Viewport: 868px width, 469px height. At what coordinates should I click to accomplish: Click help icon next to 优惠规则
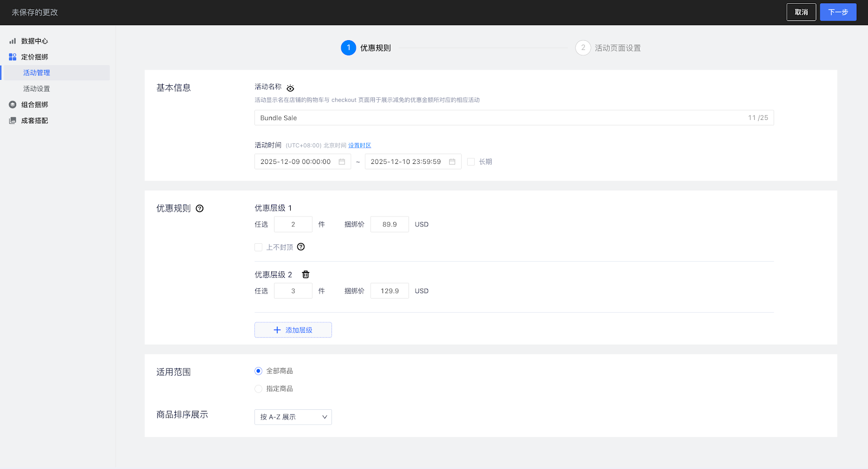(x=200, y=208)
